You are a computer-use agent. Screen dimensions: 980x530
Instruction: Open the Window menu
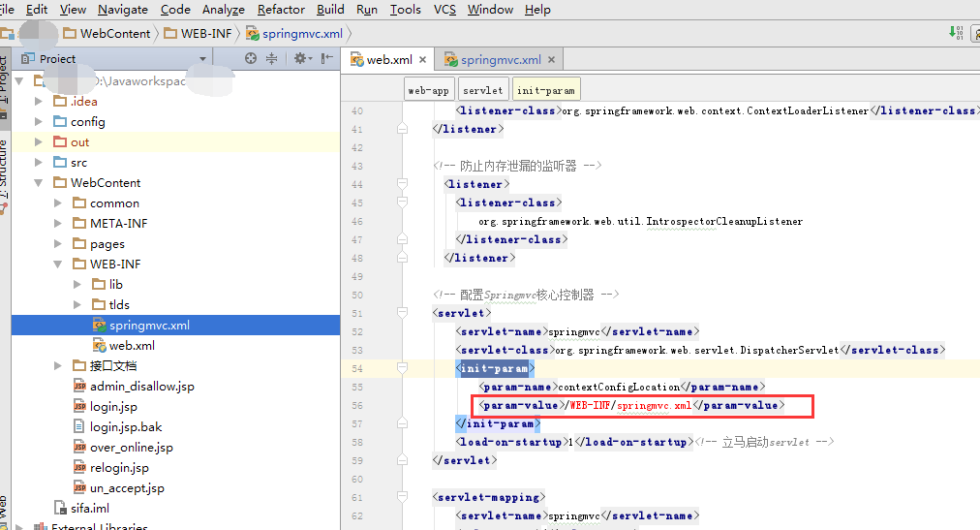491,10
